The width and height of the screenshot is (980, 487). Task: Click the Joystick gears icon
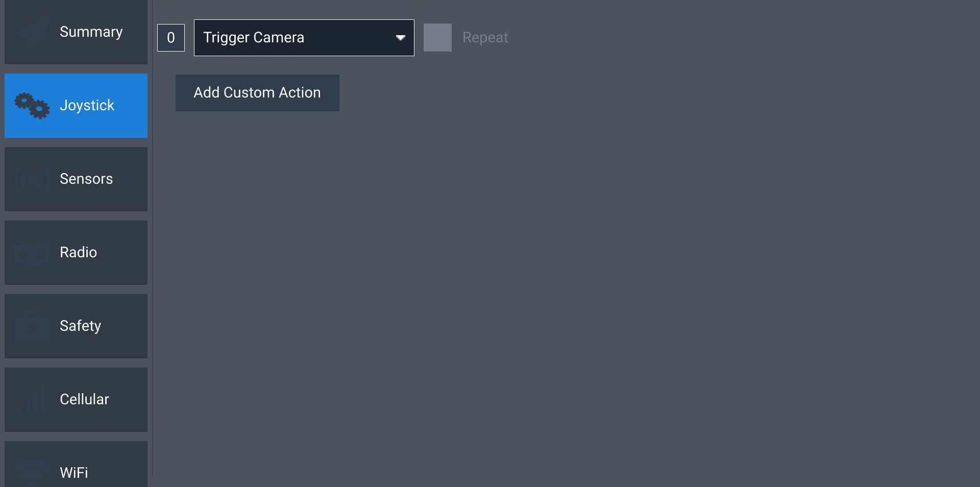tap(32, 106)
